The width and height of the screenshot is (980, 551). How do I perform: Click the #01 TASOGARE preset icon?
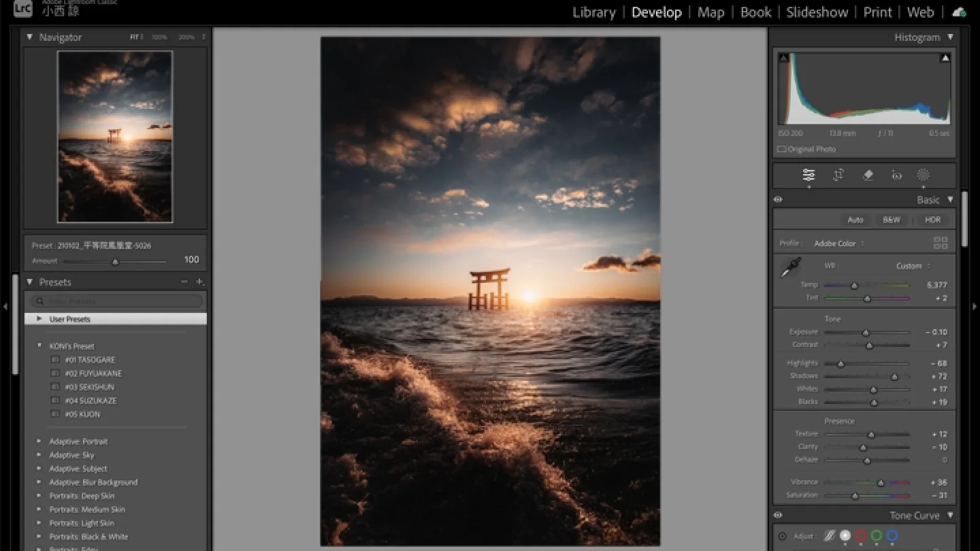point(55,360)
